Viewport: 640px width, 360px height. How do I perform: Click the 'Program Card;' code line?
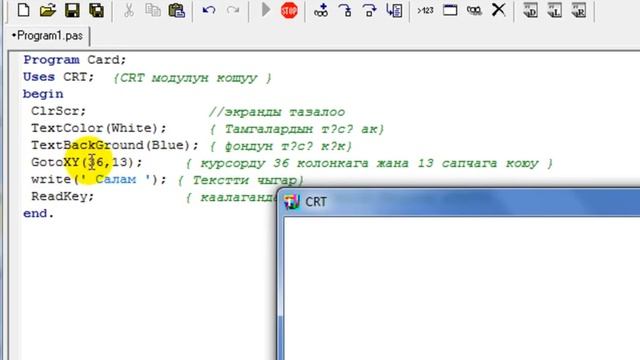coord(75,60)
